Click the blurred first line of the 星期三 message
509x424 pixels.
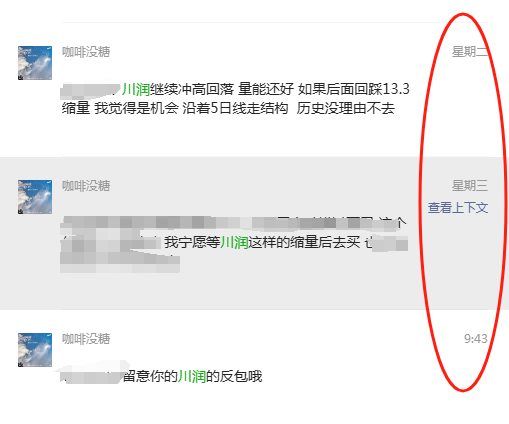233,222
